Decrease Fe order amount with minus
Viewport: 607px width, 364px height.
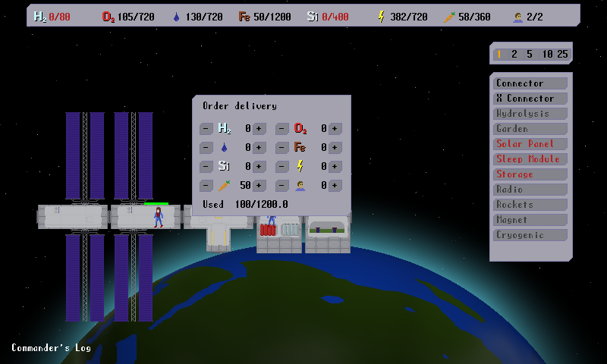tap(281, 147)
